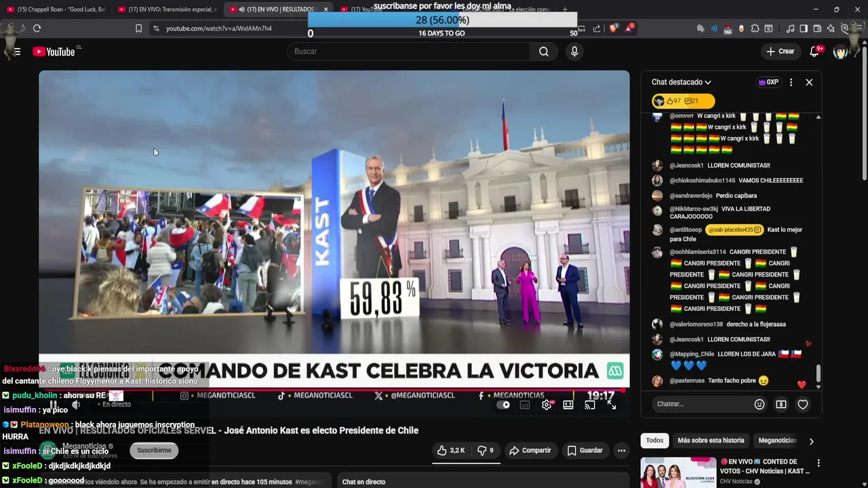The width and height of the screenshot is (868, 488).
Task: Open media control music note icon
Action: tap(790, 28)
